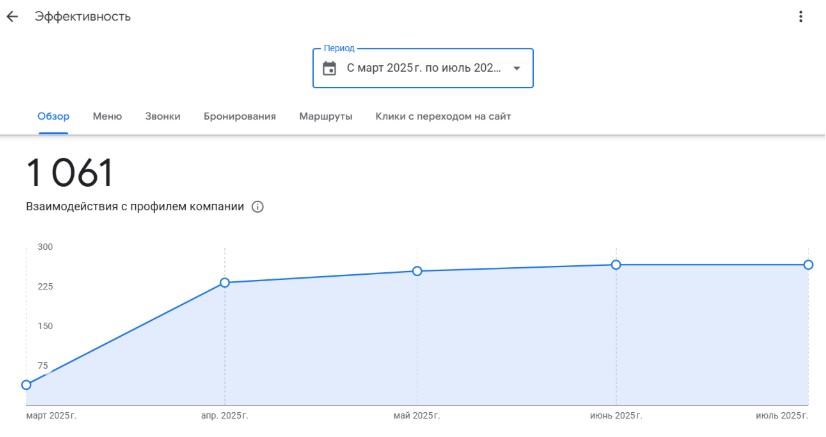
Task: Click the июль 2025 data point on graph
Action: pyautogui.click(x=808, y=265)
